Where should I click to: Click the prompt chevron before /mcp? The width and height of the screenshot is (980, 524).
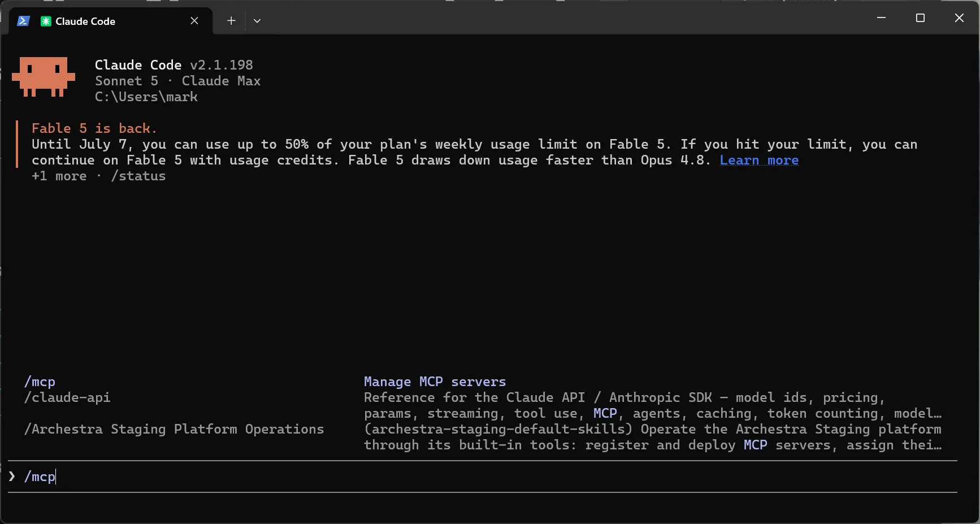[x=12, y=477]
